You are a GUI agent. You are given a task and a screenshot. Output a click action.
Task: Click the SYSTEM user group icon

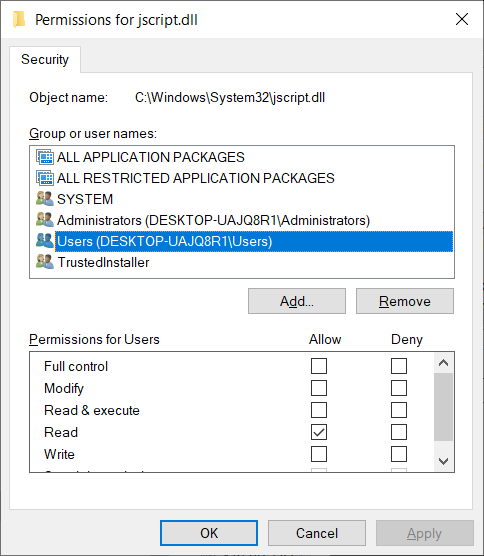click(x=45, y=199)
